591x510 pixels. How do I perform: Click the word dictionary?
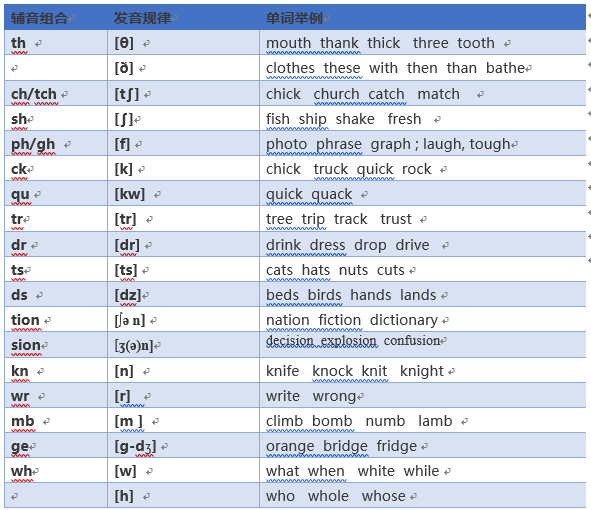point(404,320)
